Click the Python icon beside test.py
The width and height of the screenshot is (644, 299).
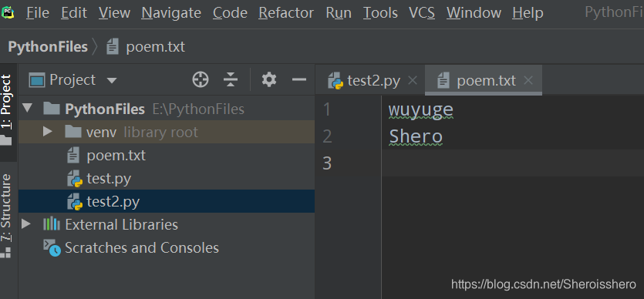tap(75, 179)
